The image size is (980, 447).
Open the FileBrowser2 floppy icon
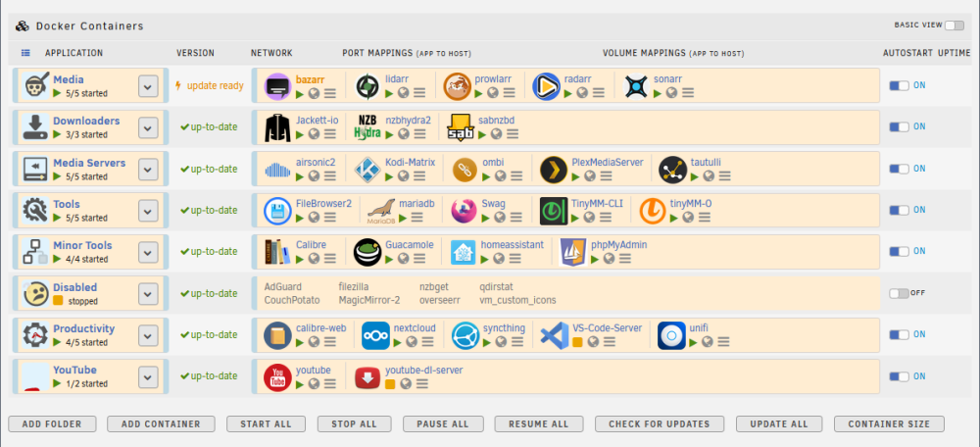click(277, 211)
